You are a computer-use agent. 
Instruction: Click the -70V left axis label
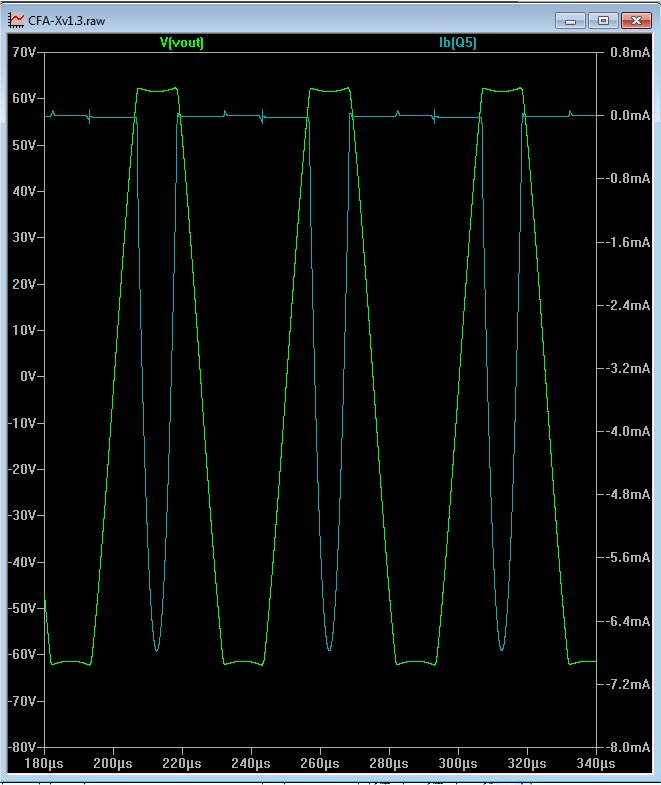point(22,701)
